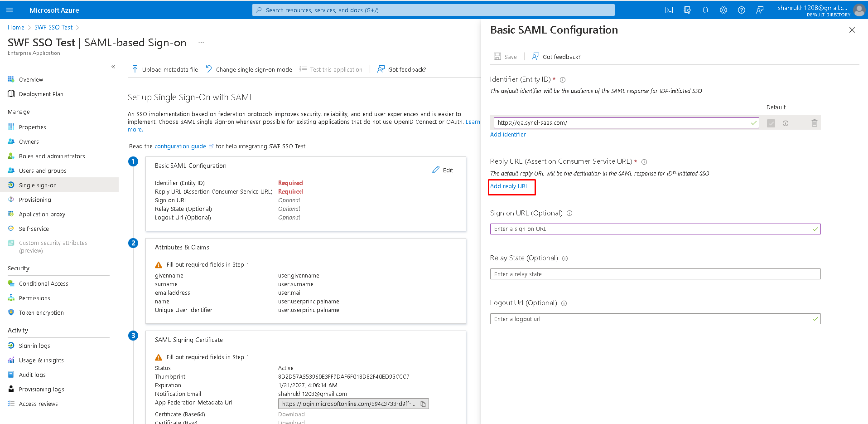Close the Basic SAML Configuration panel

coord(852,30)
